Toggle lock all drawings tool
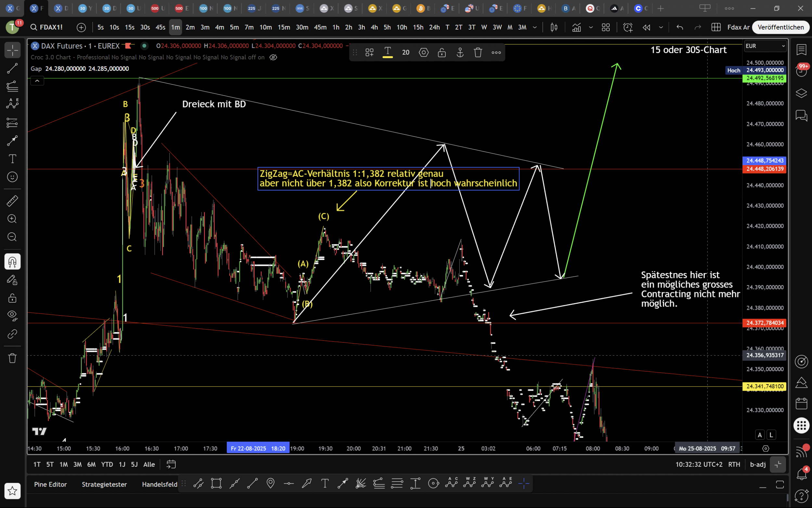Screen dimensions: 812x508 point(12,298)
